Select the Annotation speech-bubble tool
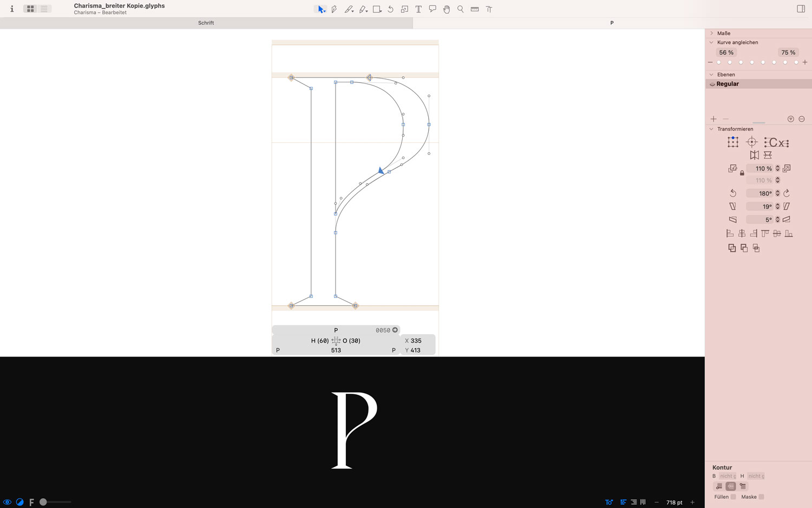This screenshot has height=508, width=812. [432, 9]
